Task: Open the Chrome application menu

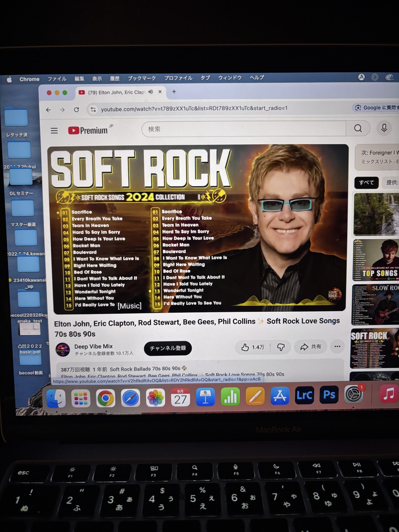Action: coord(30,79)
